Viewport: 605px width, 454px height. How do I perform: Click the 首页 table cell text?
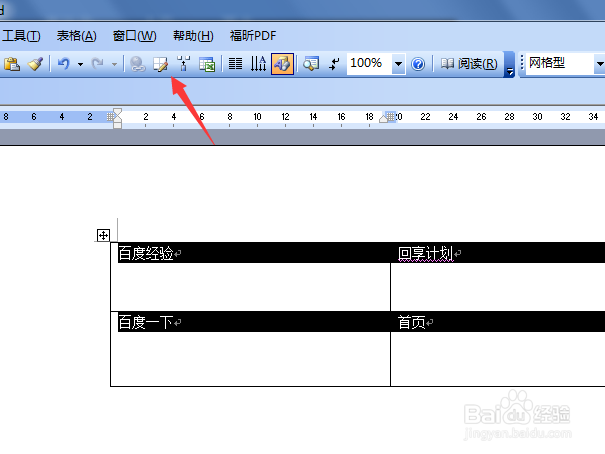(412, 322)
